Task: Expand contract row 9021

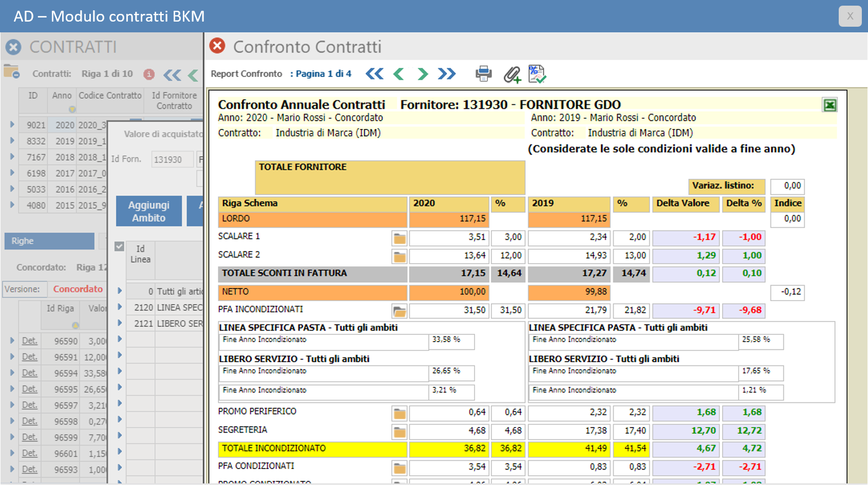Action: point(12,124)
